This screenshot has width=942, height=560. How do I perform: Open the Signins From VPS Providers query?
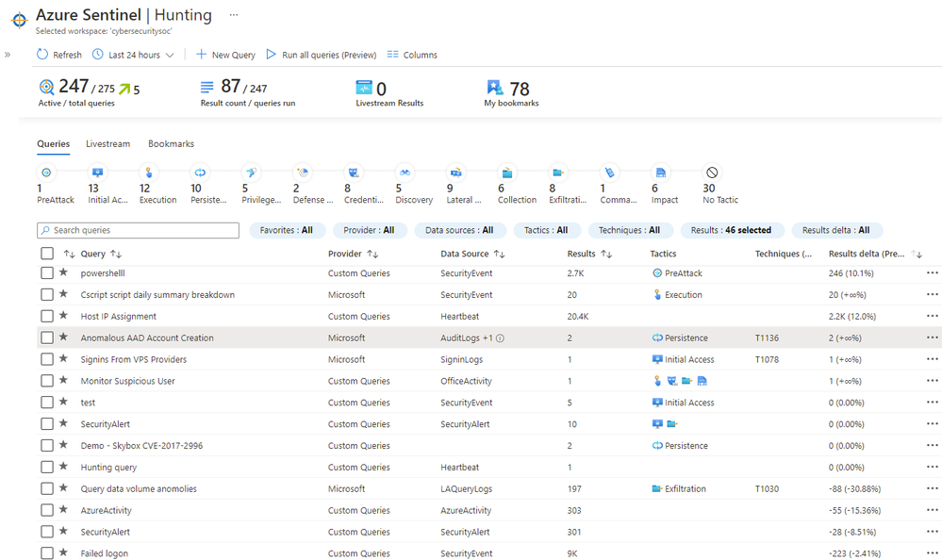point(133,359)
